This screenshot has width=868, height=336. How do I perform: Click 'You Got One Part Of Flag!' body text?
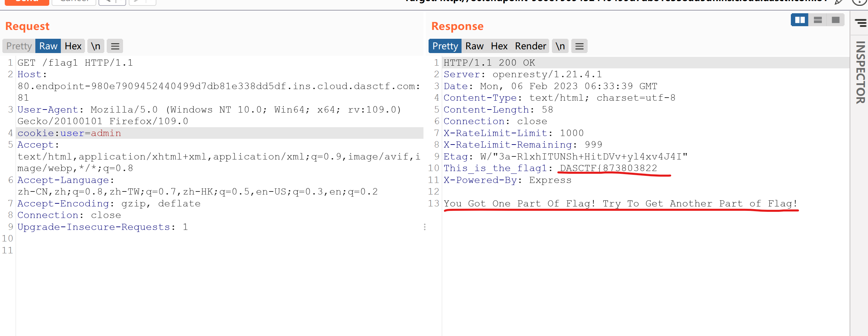click(519, 203)
